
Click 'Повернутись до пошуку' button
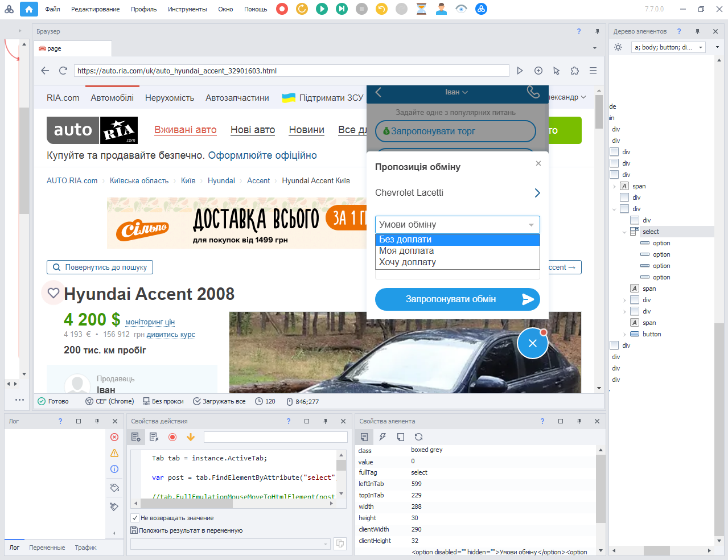tap(100, 267)
